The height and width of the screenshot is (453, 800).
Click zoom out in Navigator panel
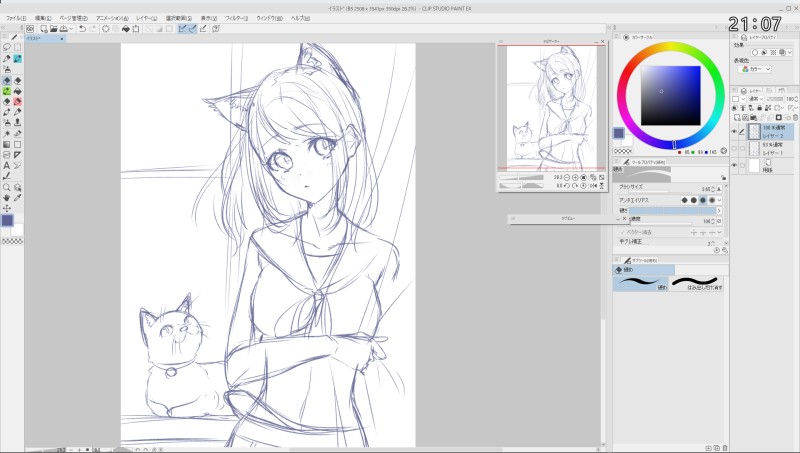point(567,178)
